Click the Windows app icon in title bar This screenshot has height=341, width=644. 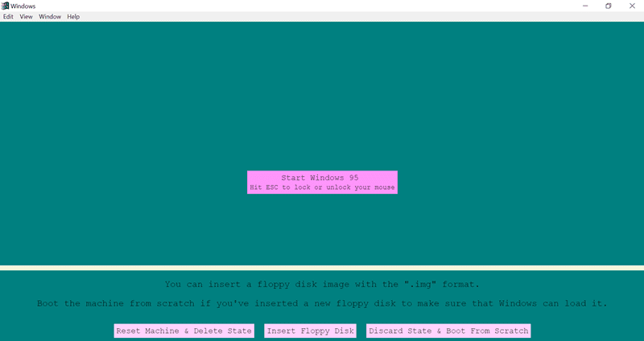[x=5, y=6]
